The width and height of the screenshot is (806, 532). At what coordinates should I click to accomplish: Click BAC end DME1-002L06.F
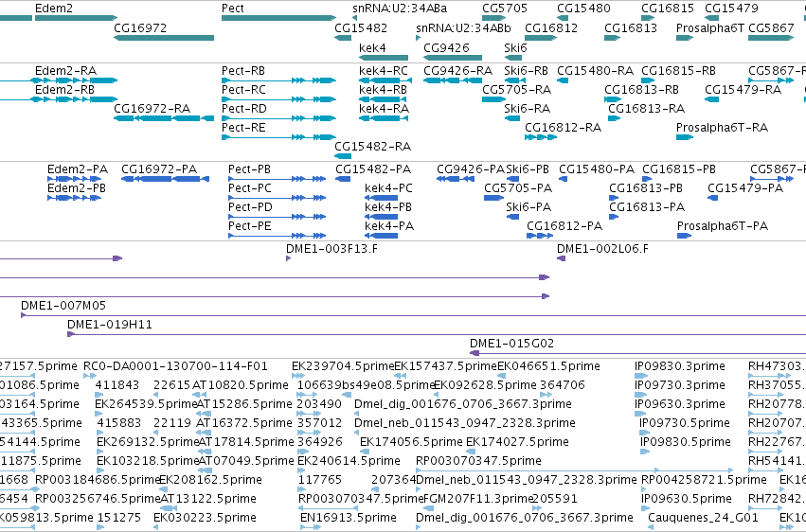(562, 258)
